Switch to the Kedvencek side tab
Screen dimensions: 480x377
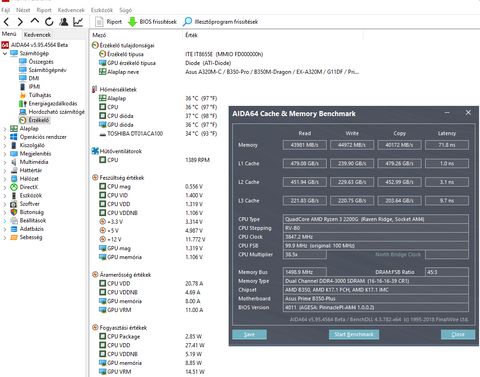tap(37, 35)
